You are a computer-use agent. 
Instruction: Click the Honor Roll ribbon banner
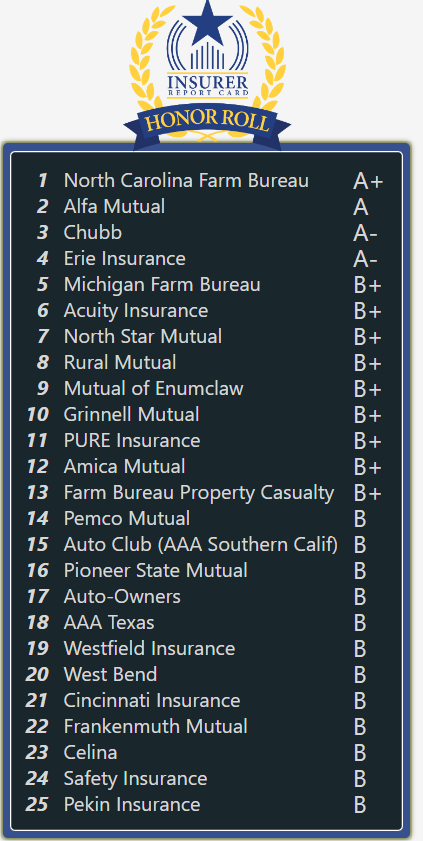click(207, 123)
